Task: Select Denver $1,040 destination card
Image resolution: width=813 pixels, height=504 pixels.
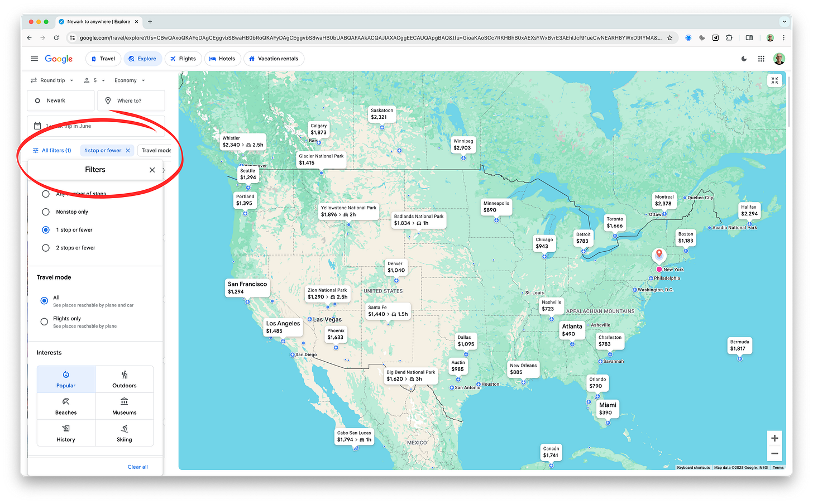Action: click(x=396, y=267)
